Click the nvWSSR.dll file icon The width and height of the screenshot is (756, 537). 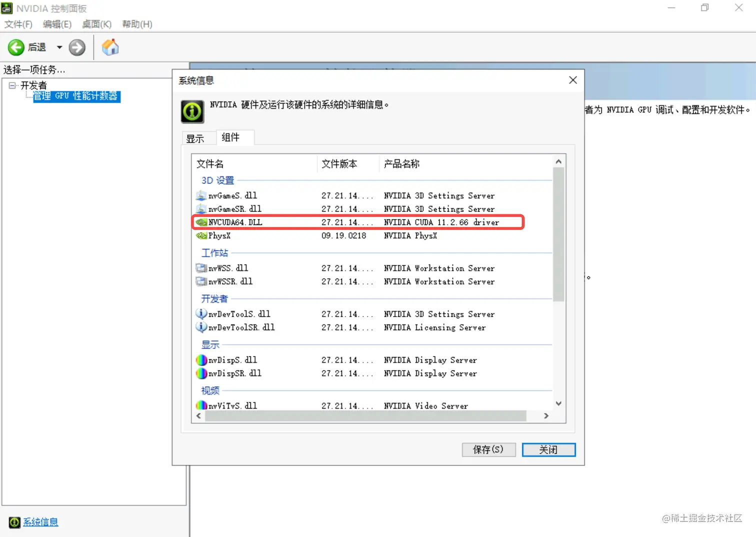[x=201, y=281]
